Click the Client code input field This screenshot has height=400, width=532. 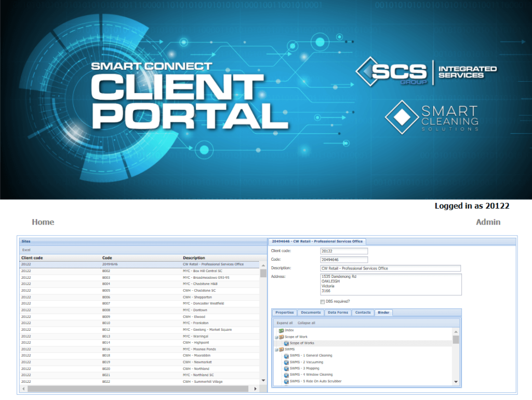coord(344,251)
